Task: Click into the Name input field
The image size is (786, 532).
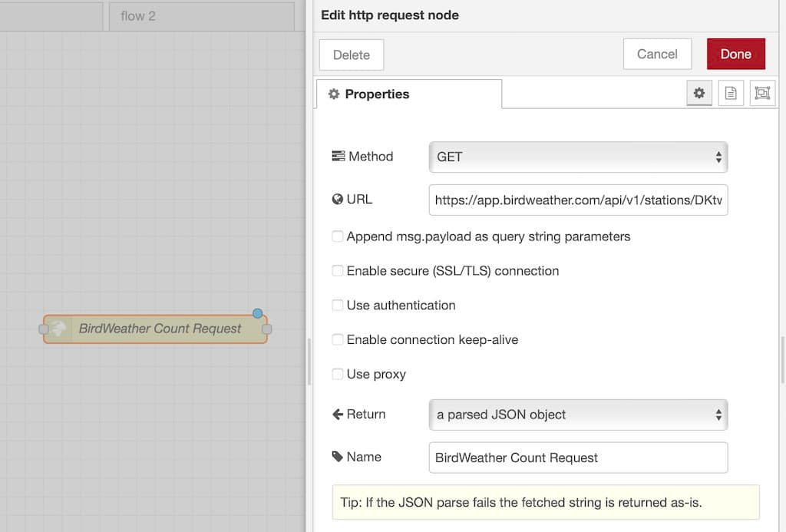Action: pyautogui.click(x=578, y=458)
